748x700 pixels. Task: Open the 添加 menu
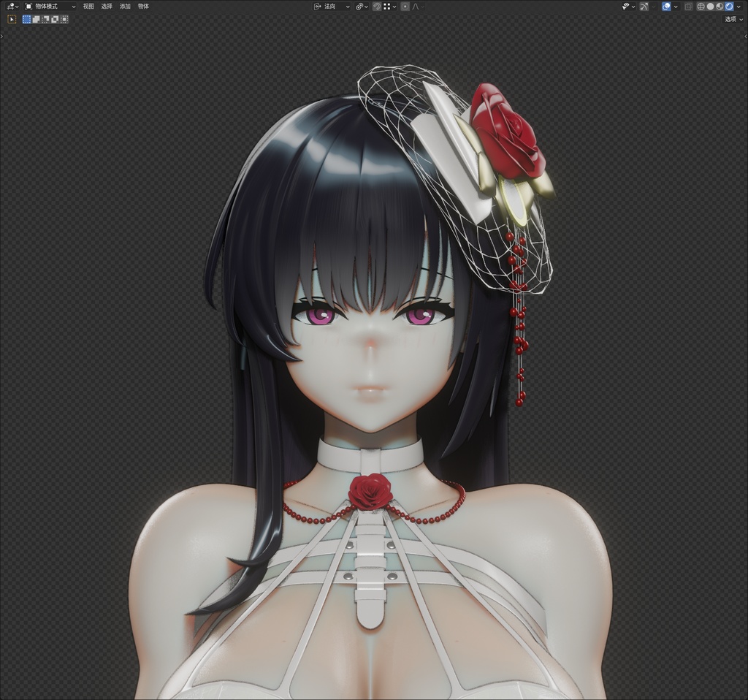click(x=126, y=6)
